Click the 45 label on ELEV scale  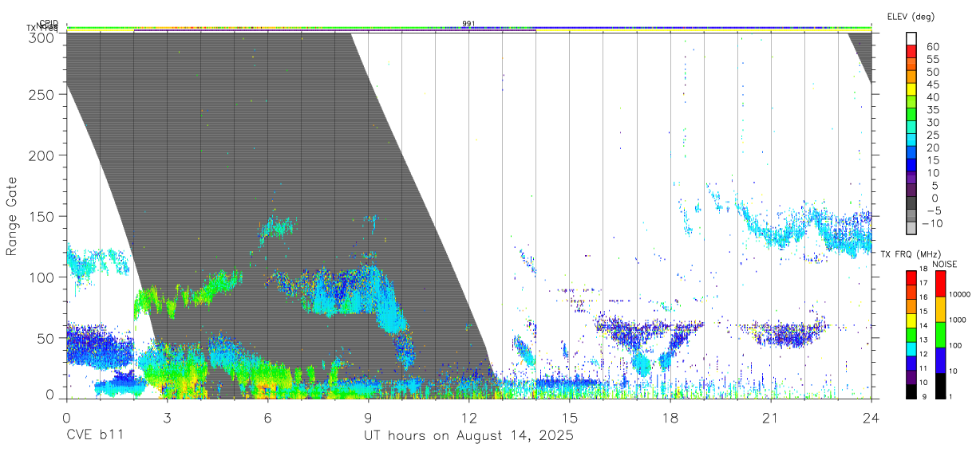931,85
